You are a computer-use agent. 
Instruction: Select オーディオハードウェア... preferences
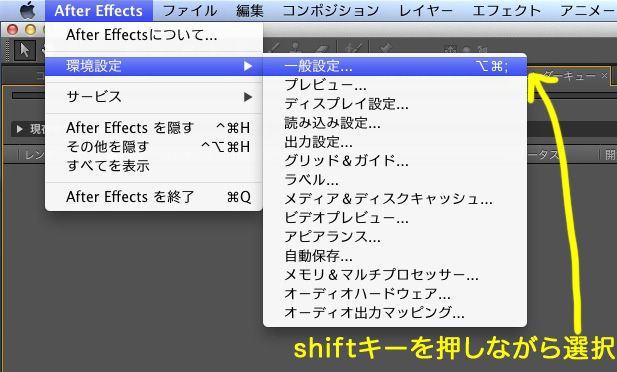395,294
